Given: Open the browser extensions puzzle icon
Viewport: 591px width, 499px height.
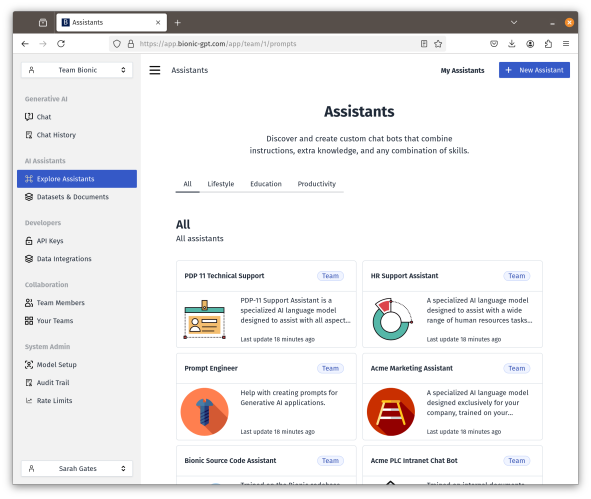Looking at the screenshot, I should [548, 44].
